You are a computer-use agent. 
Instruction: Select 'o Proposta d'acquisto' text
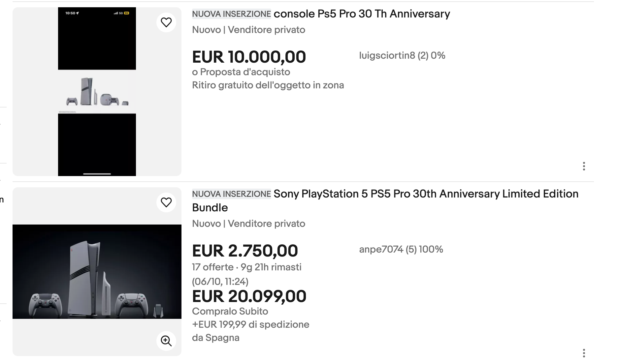241,72
